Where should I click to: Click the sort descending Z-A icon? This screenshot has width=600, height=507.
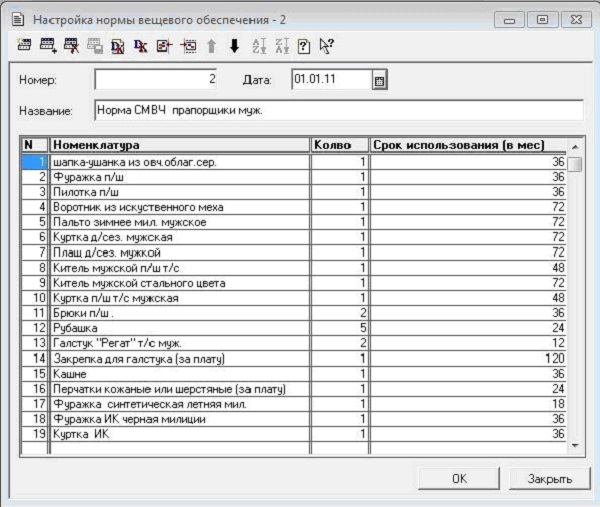280,45
